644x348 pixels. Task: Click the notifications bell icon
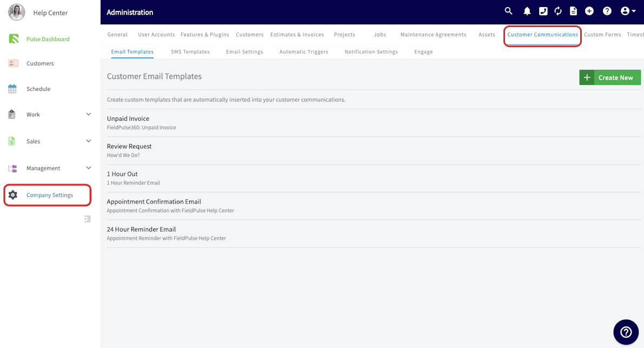pyautogui.click(x=527, y=11)
